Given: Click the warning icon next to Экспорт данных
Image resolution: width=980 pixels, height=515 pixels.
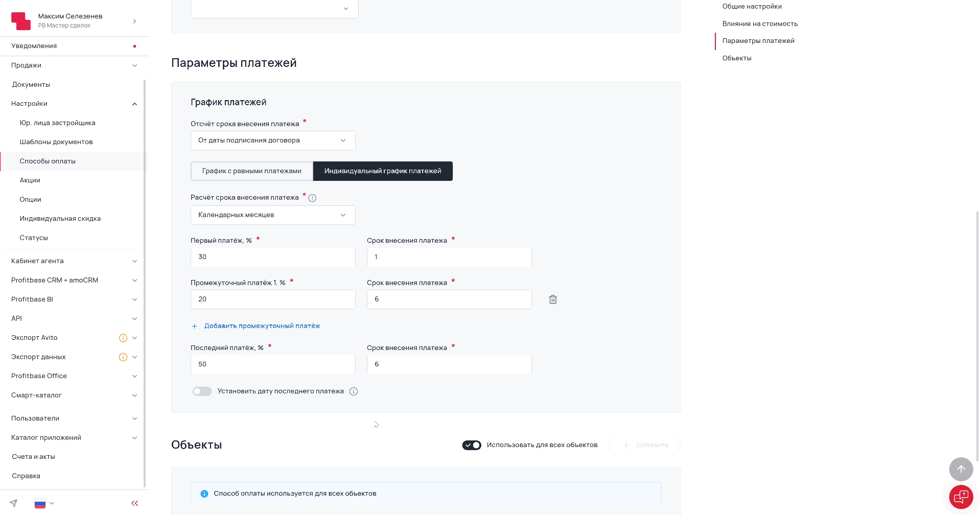Looking at the screenshot, I should pyautogui.click(x=123, y=357).
